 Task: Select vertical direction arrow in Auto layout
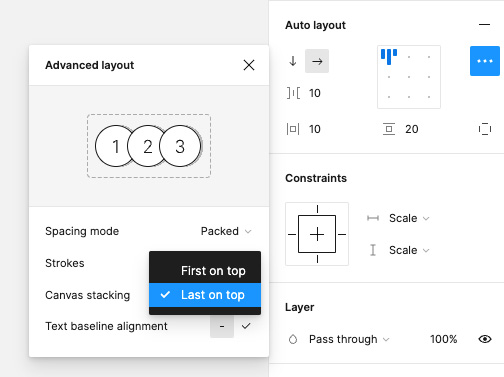point(293,61)
